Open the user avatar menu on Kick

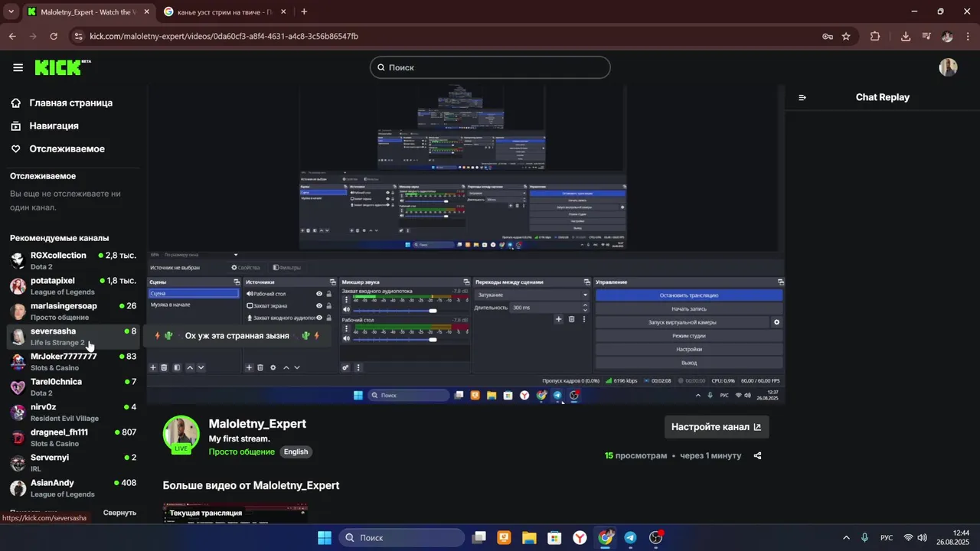pyautogui.click(x=948, y=67)
